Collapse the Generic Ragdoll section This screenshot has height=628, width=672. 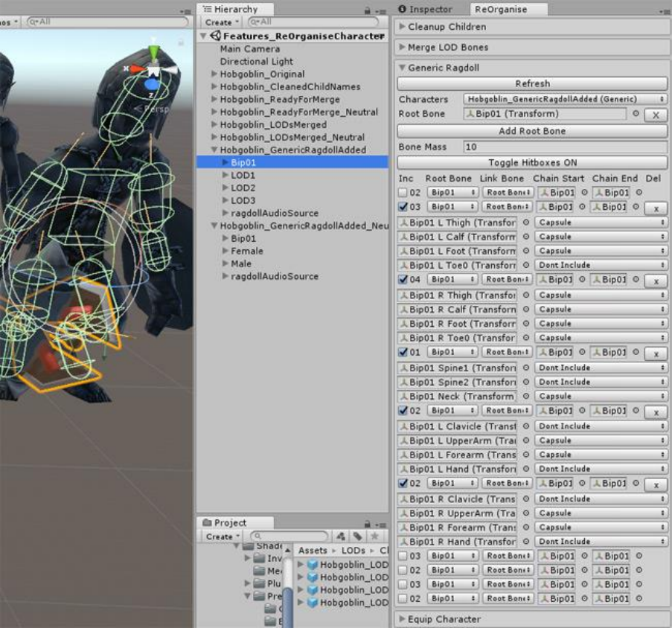point(402,68)
